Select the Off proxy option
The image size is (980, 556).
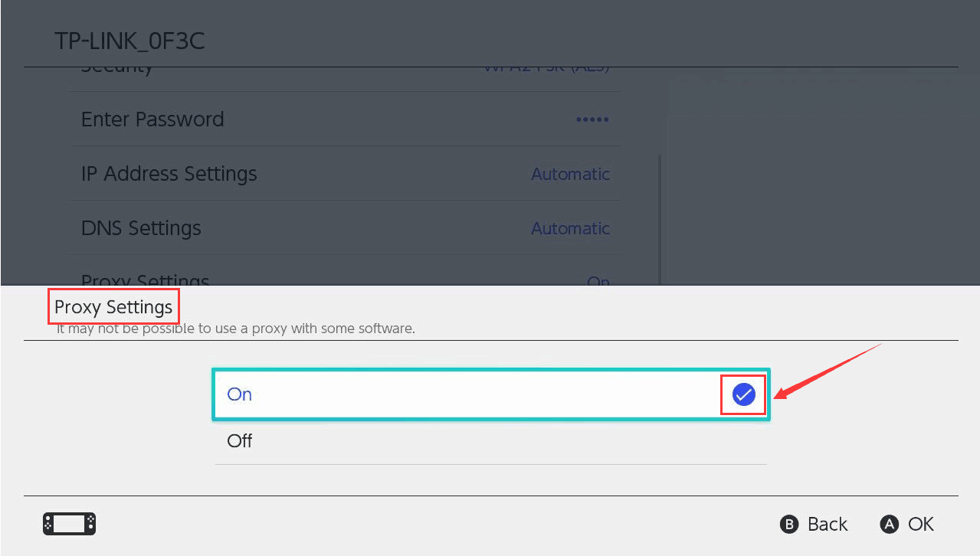coord(490,441)
